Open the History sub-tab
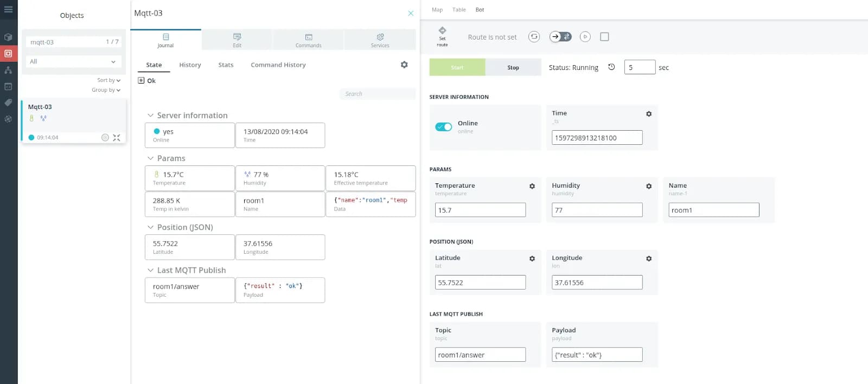 coord(190,65)
